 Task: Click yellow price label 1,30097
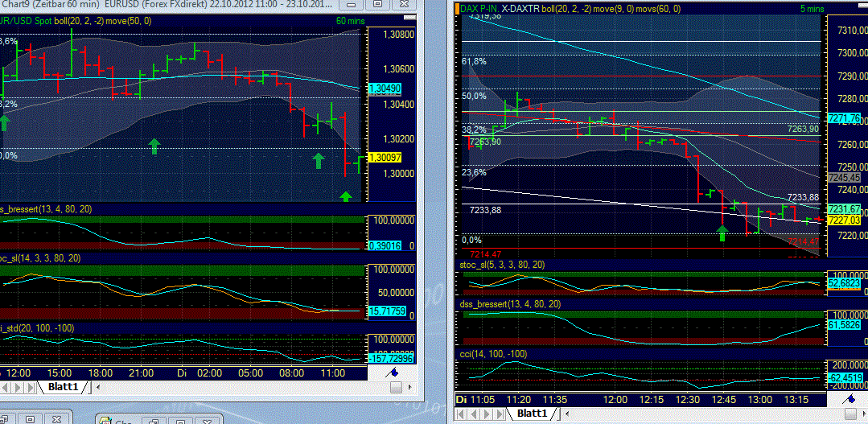(x=386, y=158)
